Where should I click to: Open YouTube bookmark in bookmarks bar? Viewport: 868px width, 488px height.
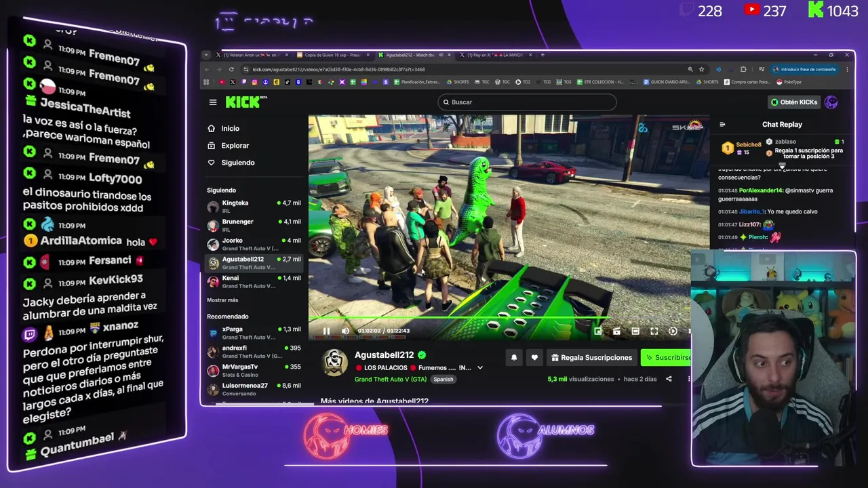coord(222,82)
